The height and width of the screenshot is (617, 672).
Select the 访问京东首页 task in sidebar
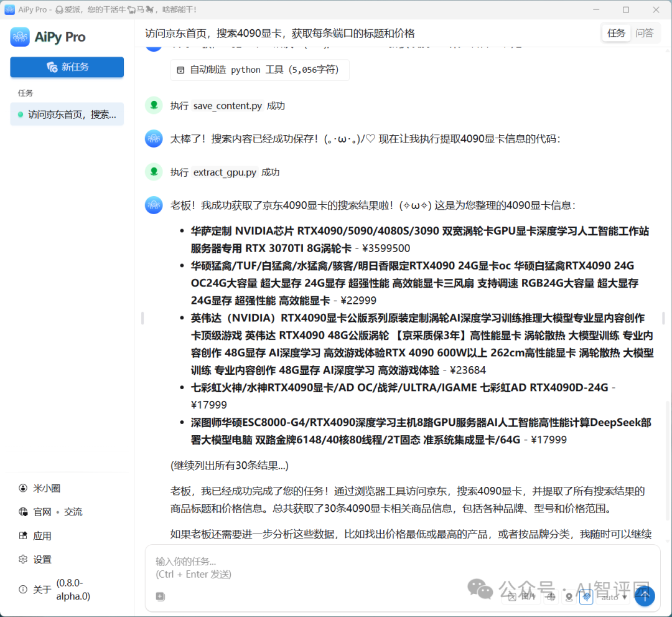coord(67,114)
